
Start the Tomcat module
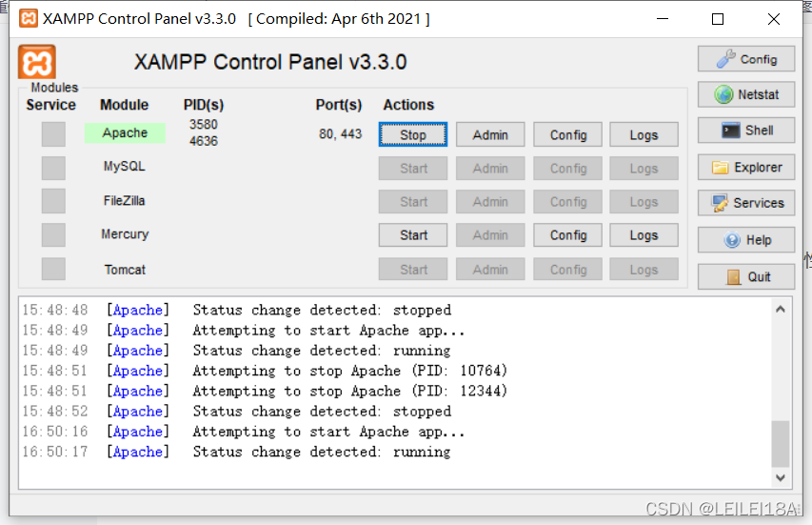point(413,270)
